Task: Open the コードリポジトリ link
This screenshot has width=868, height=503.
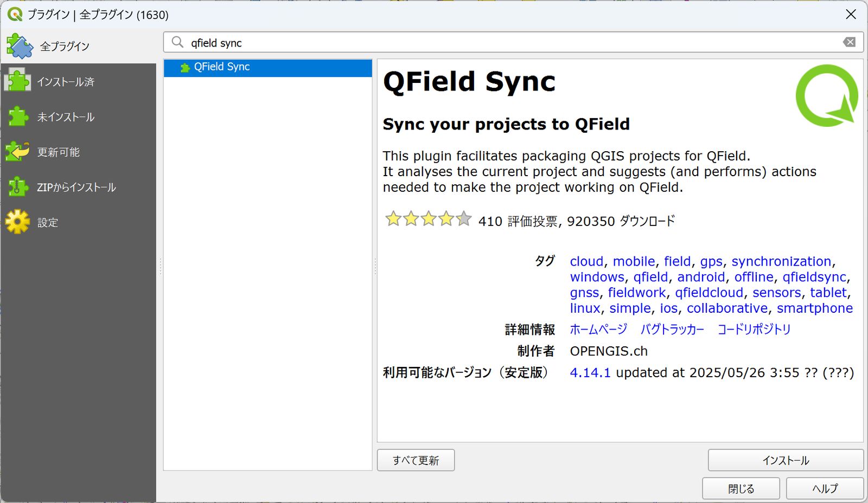Action: tap(754, 330)
